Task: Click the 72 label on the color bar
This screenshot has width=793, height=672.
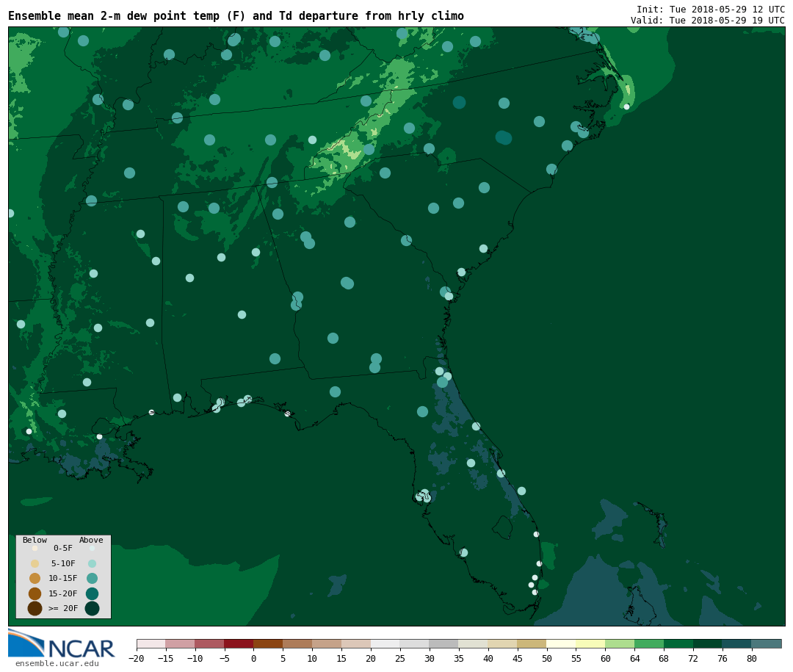Action: [x=693, y=659]
